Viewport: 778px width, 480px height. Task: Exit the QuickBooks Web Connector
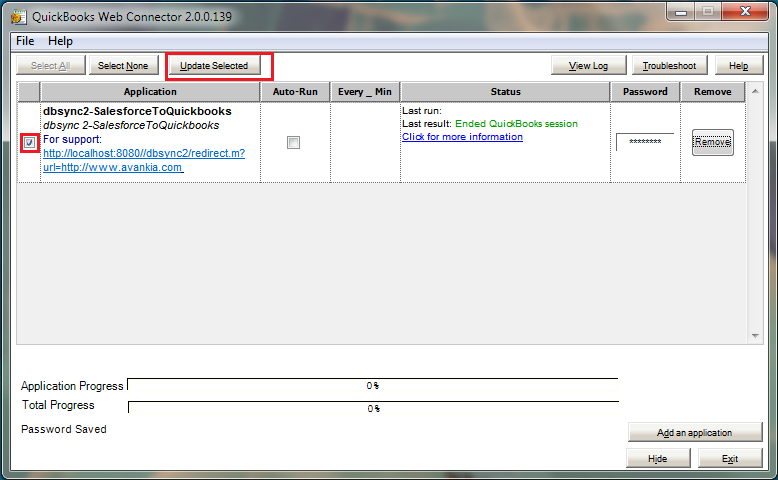(730, 458)
